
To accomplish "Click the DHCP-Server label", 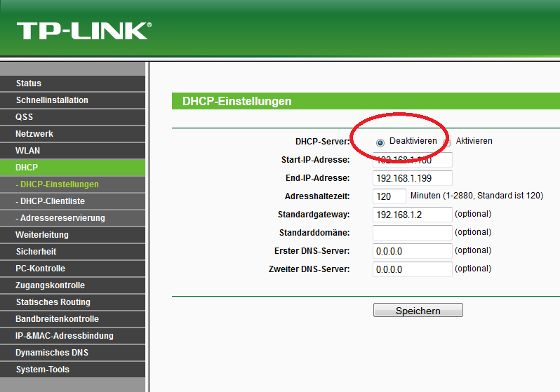I will [x=323, y=142].
